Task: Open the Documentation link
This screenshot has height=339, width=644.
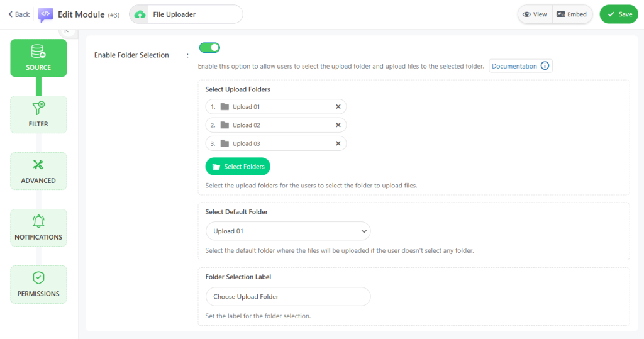Action: tap(514, 66)
